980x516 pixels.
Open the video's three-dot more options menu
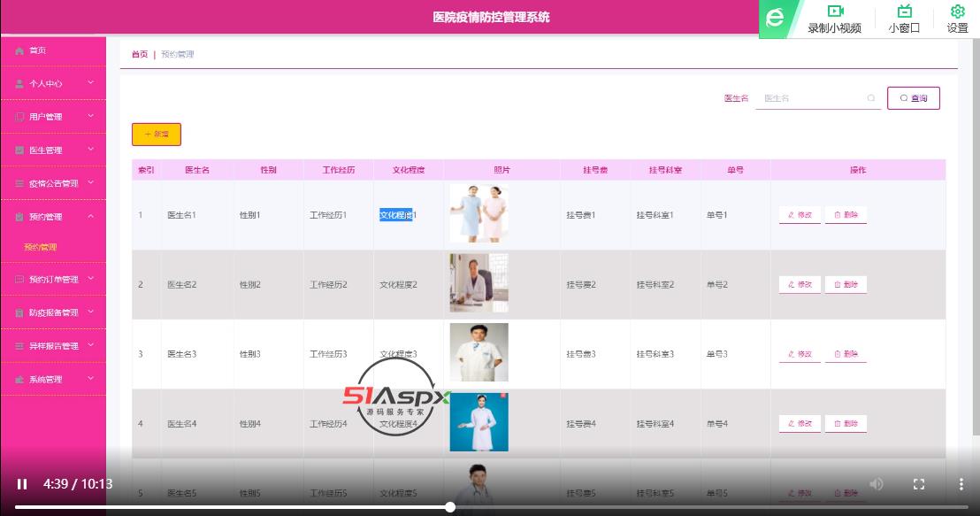(961, 484)
